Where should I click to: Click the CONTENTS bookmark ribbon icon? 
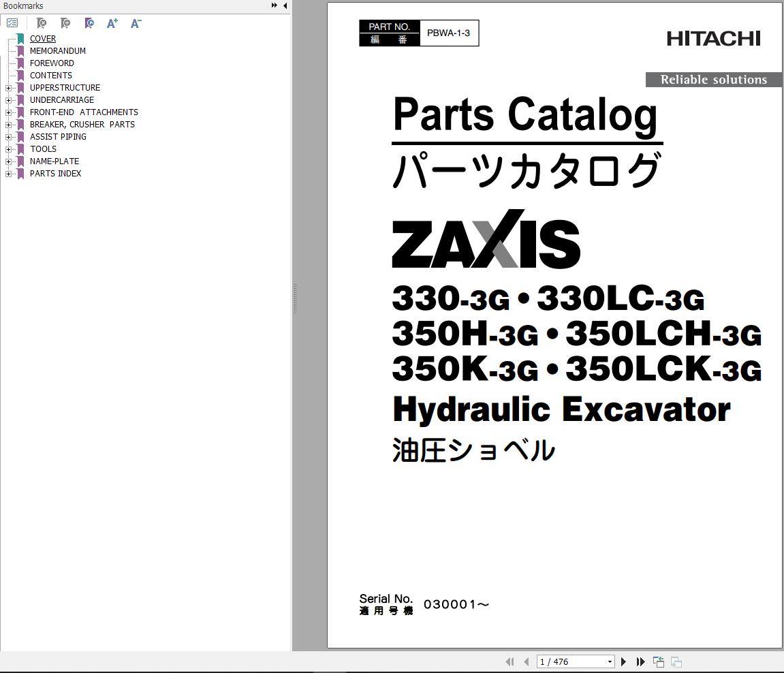click(x=20, y=76)
